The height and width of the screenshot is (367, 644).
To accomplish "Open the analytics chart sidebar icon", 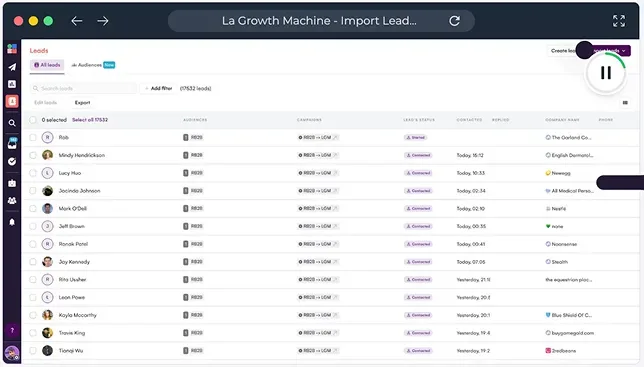I will (x=12, y=84).
